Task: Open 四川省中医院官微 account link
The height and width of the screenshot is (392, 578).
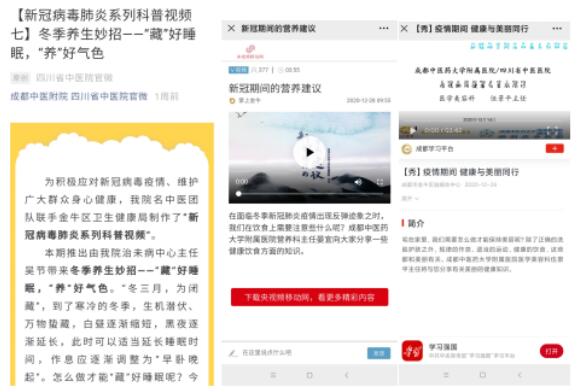Action: coord(109,97)
